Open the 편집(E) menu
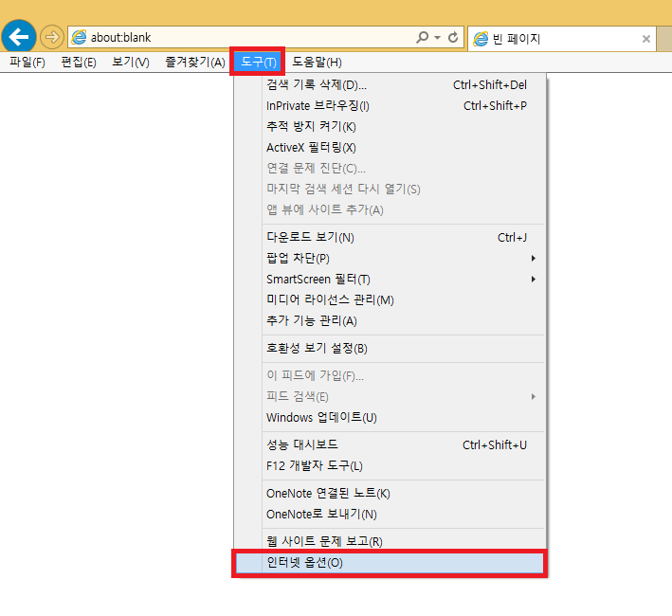Viewport: 672px width, 616px height. point(79,63)
